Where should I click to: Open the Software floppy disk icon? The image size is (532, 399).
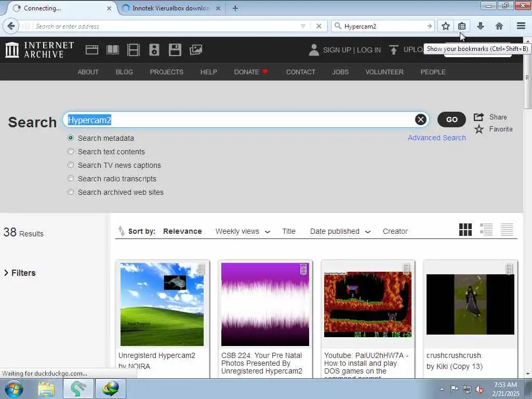point(175,50)
